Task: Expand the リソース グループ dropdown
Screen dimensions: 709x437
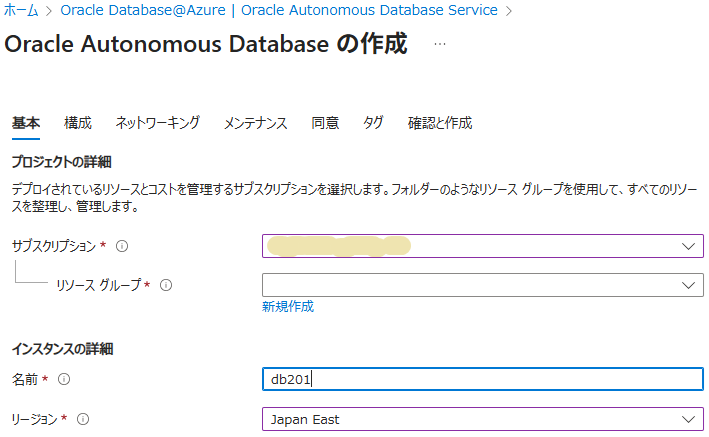Action: (x=483, y=285)
